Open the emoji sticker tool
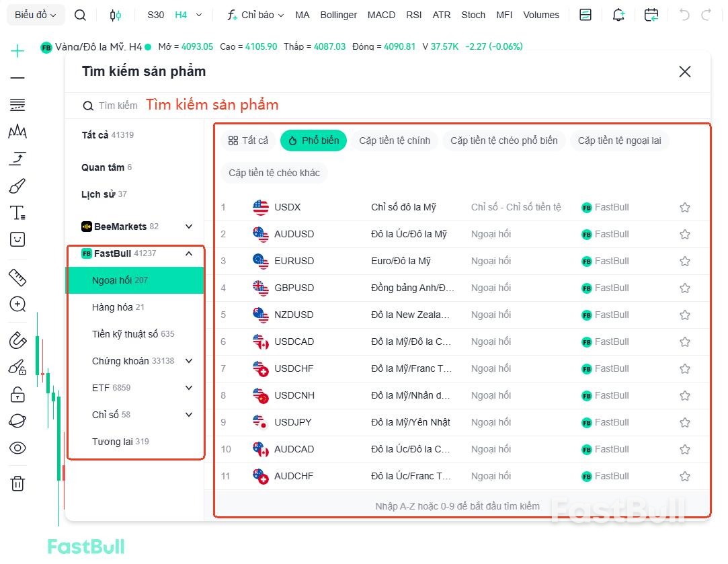The width and height of the screenshot is (728, 564). point(17,239)
